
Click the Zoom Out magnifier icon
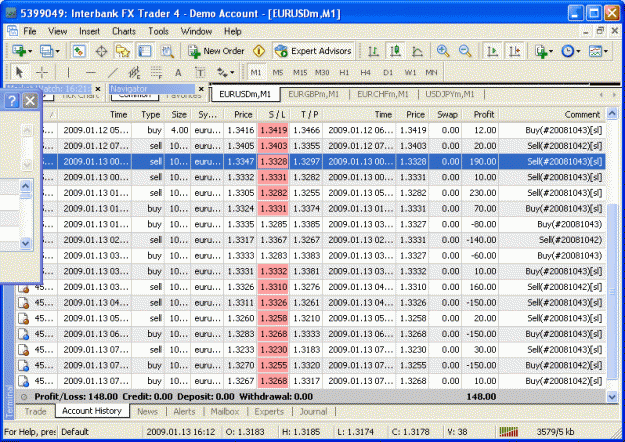pyautogui.click(x=465, y=51)
